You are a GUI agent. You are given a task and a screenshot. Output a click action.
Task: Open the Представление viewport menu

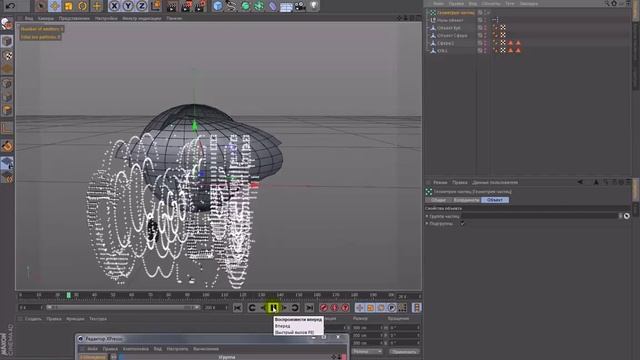click(74, 18)
